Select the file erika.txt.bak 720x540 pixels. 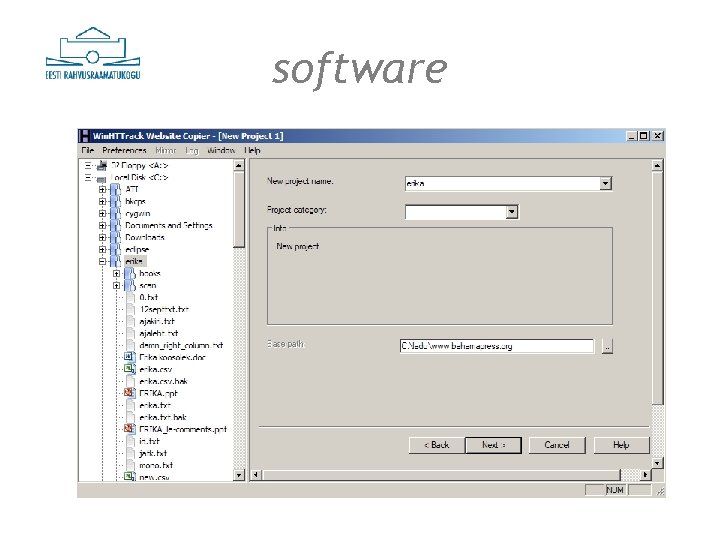click(x=163, y=417)
